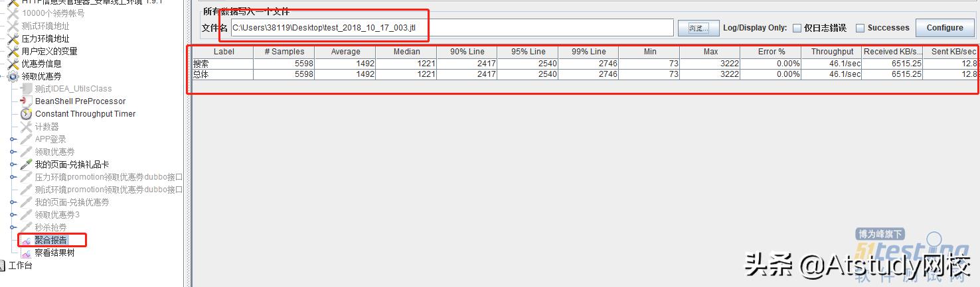
Task: Expand the 领取优惠券3 node
Action: 13,215
